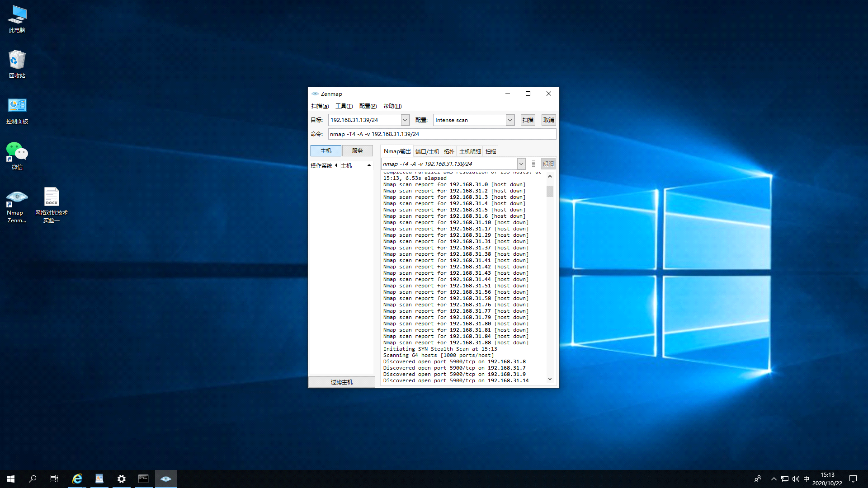The height and width of the screenshot is (488, 868).
Task: Toggle the 主机 hosts view button
Action: coord(325,151)
